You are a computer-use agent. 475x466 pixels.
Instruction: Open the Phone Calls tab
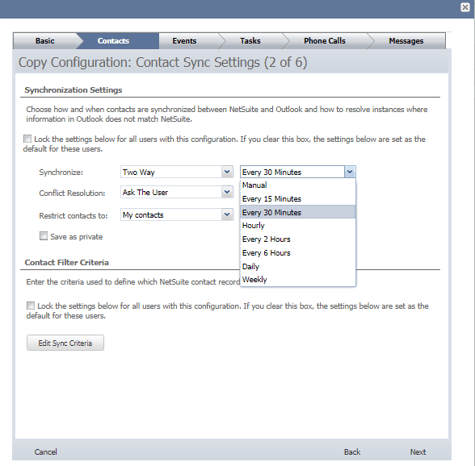click(324, 41)
